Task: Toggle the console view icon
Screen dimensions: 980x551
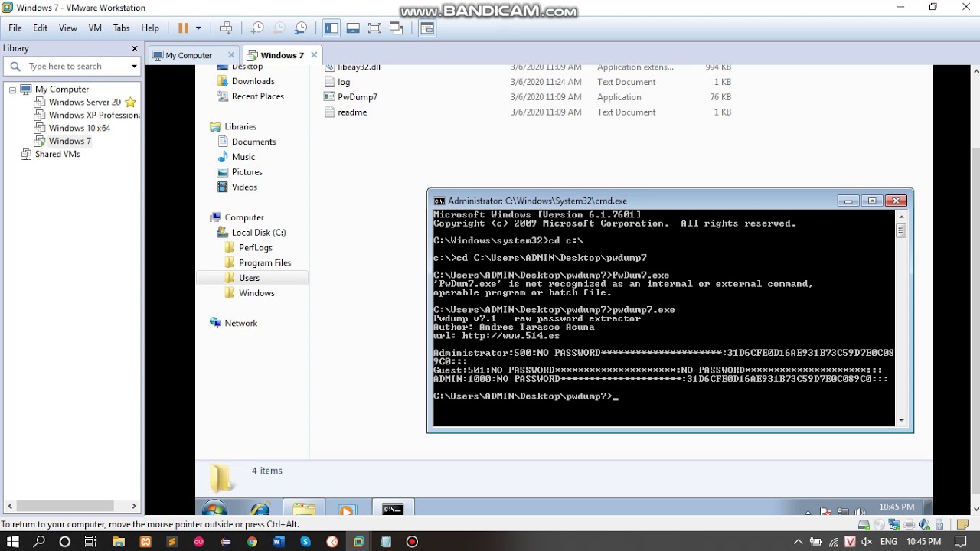Action: 427,28
